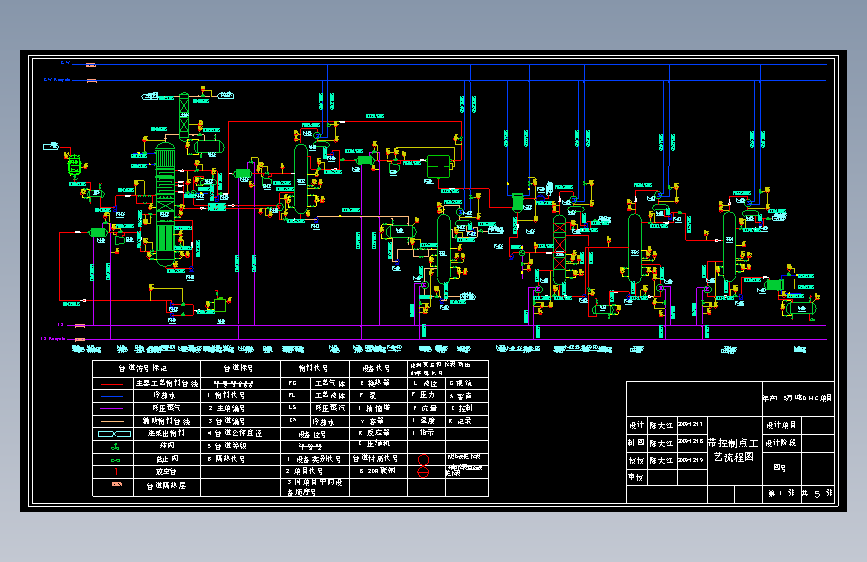Click the red line sample in the legend
This screenshot has height=562, width=867.
coord(112,384)
